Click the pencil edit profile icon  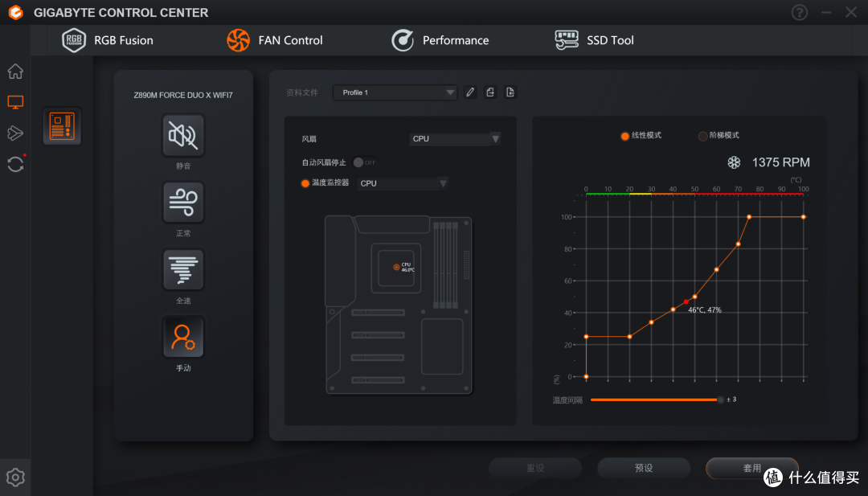coord(470,92)
